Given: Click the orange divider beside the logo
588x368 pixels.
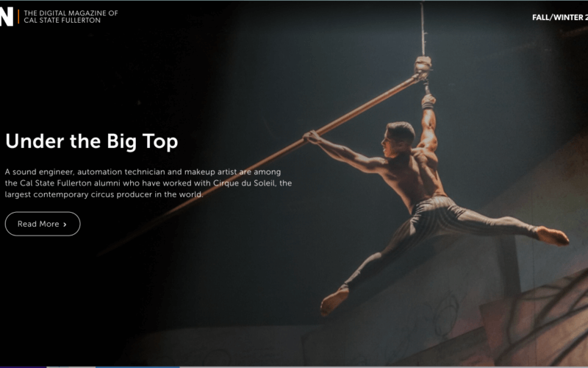Looking at the screenshot, I should (x=18, y=16).
